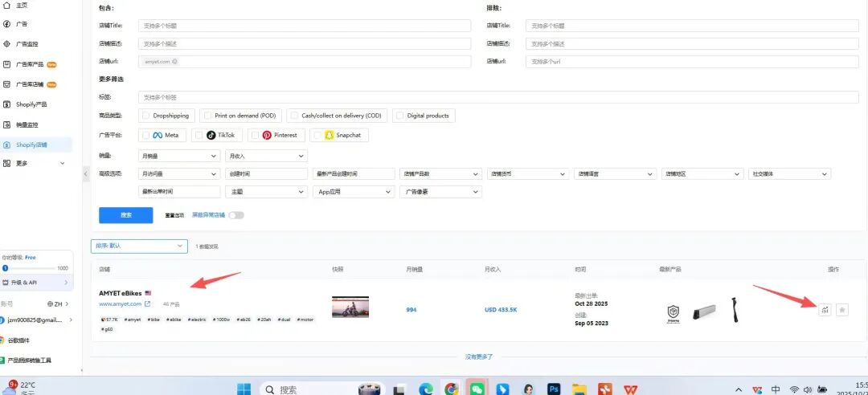This screenshot has width=868, height=395.
Task: Click the monthly sales value 994
Action: click(x=411, y=310)
